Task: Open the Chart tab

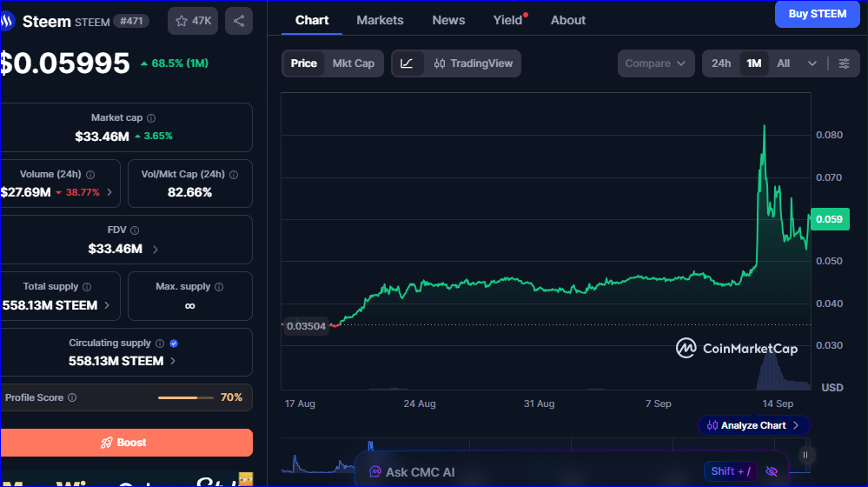Action: point(312,21)
